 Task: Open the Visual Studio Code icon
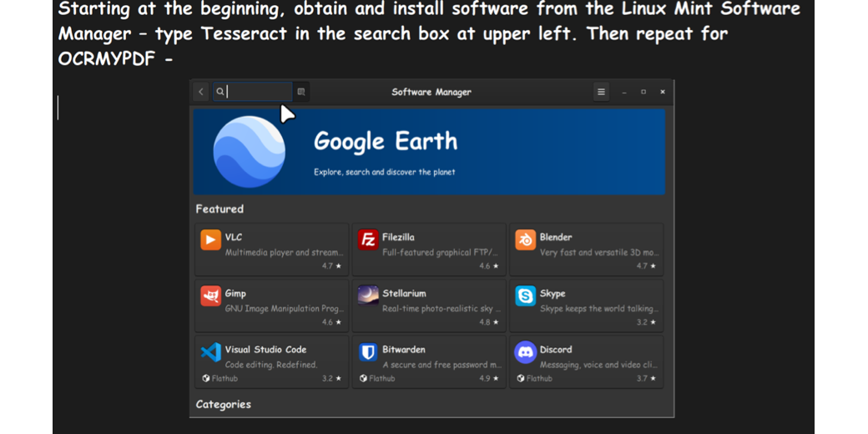210,351
